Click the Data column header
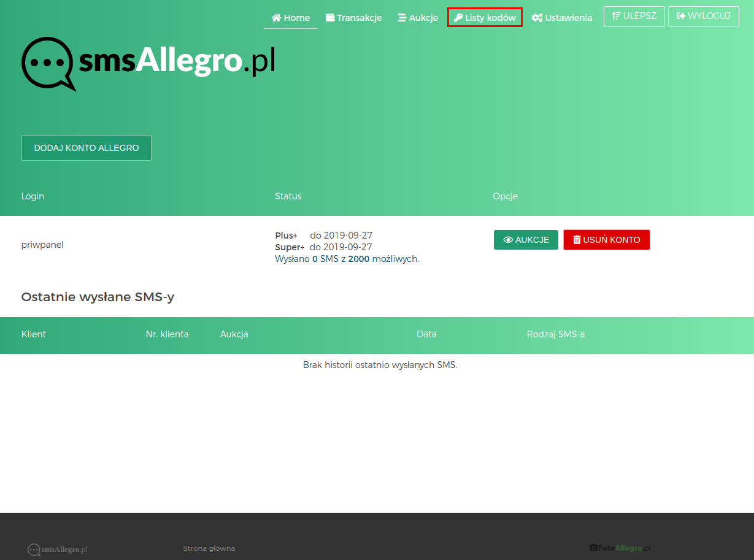Viewport: 754px width, 560px height. click(x=426, y=334)
